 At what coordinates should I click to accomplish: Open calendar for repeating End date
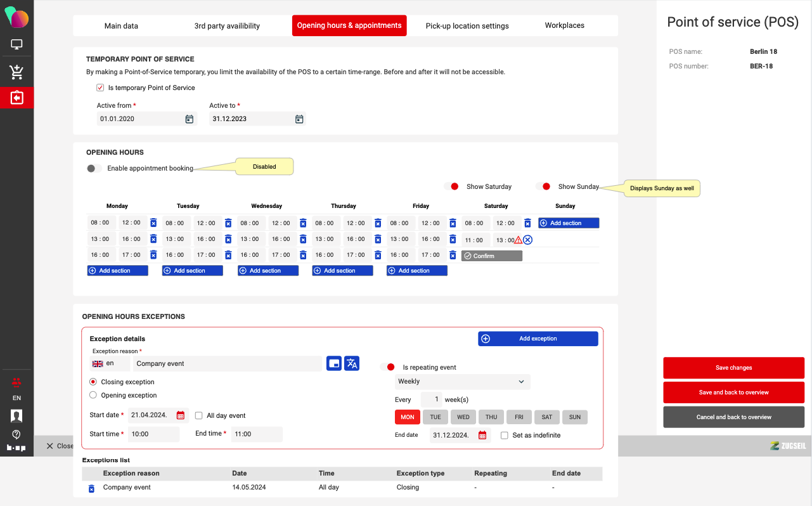(x=482, y=435)
